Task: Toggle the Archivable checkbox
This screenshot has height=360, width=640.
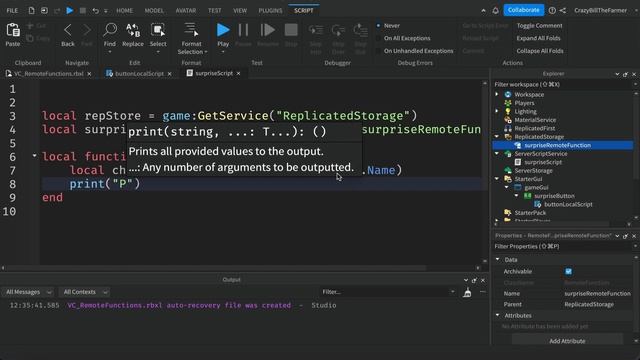Action: [568, 271]
